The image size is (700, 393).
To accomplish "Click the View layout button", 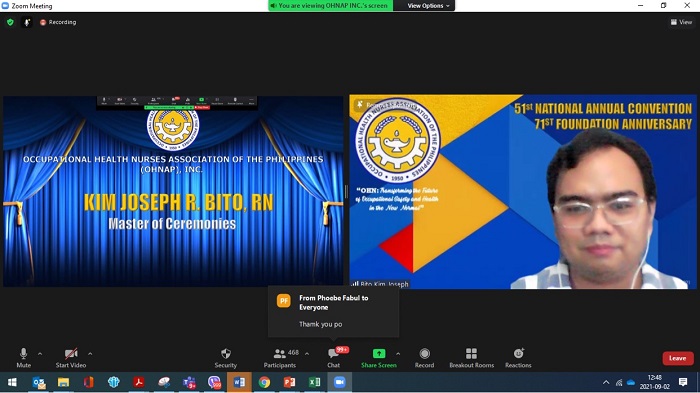I will point(681,22).
